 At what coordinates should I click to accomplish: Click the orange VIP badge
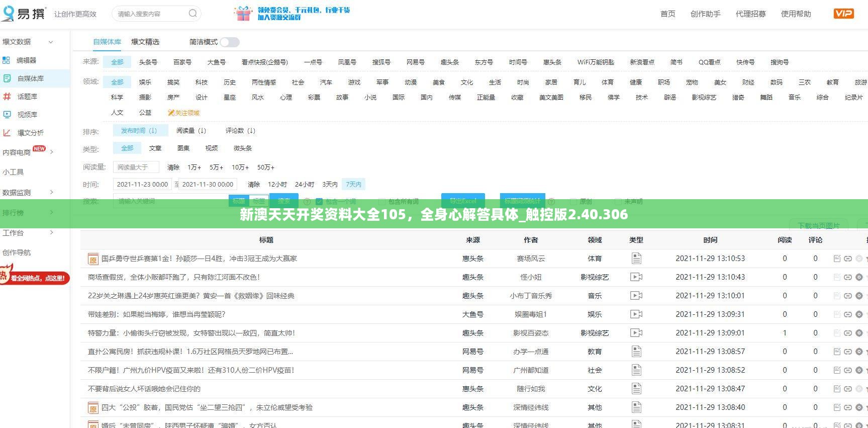pyautogui.click(x=843, y=14)
